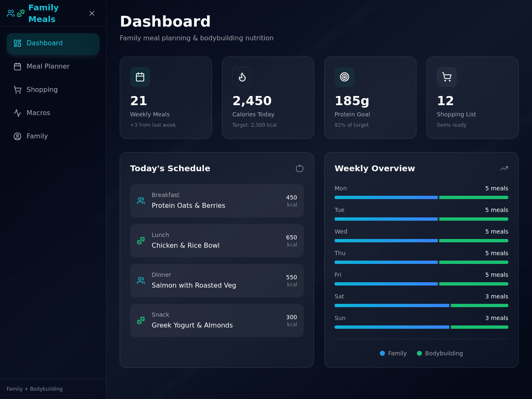Click the apple icon in Today's Schedule
Viewport: 532px width, 399px height.
300,168
